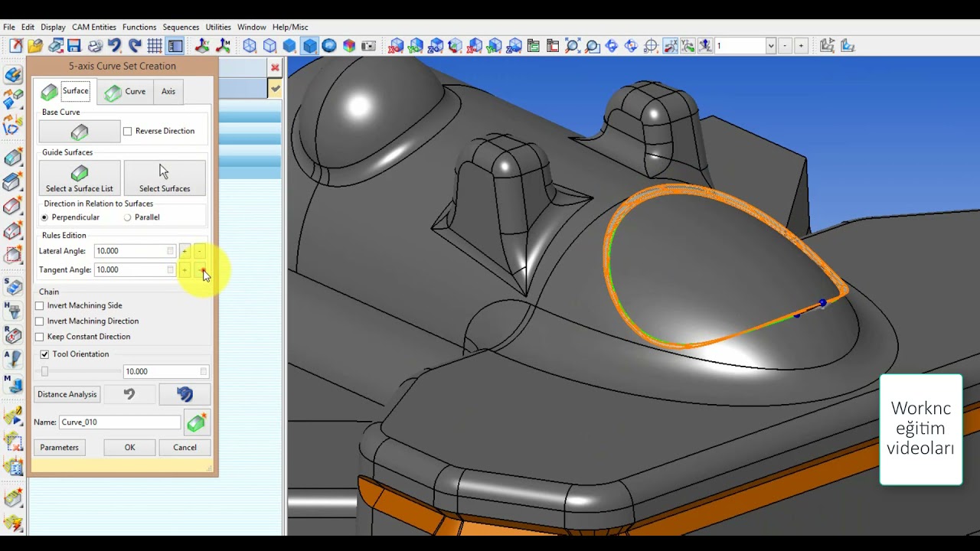Open the Utilities menu
Viewport: 980px width, 551px height.
218,27
